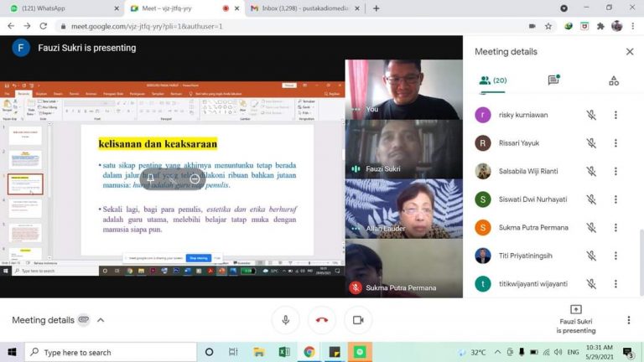644x362 pixels.
Task: Open Chrome from the taskbar
Action: 309,352
